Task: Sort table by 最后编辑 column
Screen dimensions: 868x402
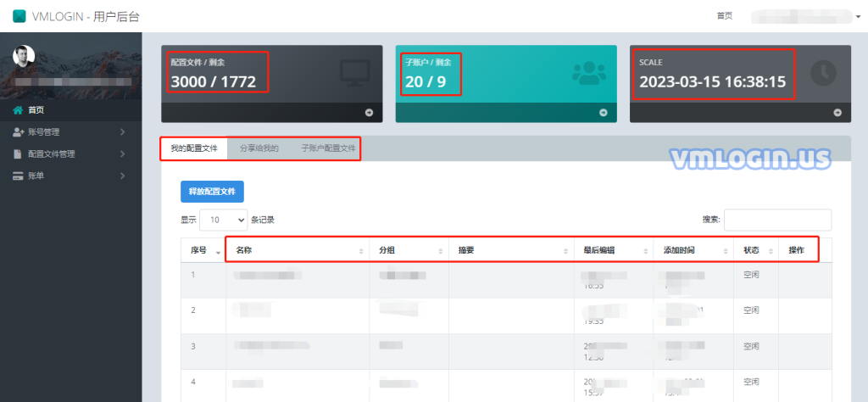Action: (614, 250)
